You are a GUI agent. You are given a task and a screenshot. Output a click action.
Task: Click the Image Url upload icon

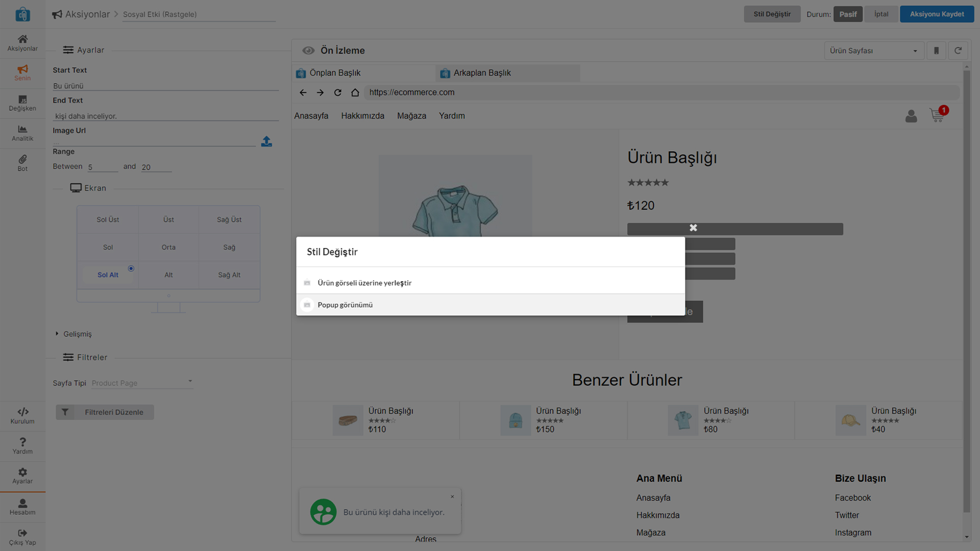(266, 141)
